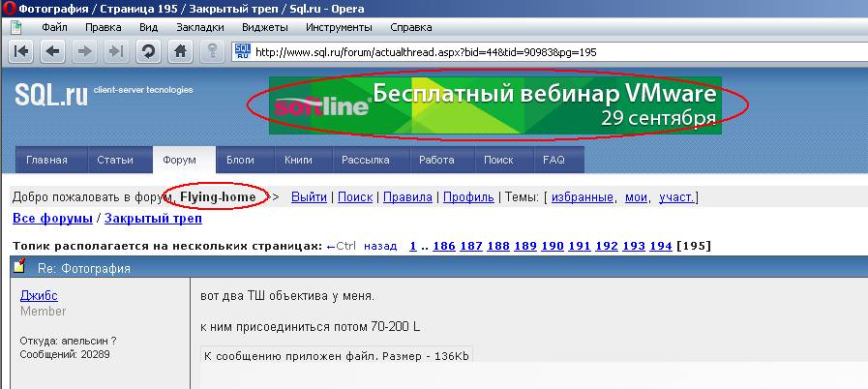Click the Выйти logout link
This screenshot has height=389, width=868.
pos(309,197)
